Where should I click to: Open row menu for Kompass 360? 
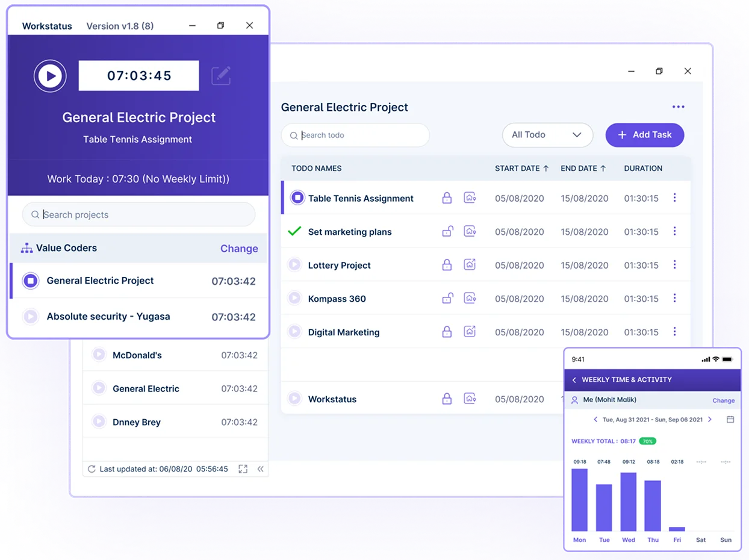click(x=675, y=298)
